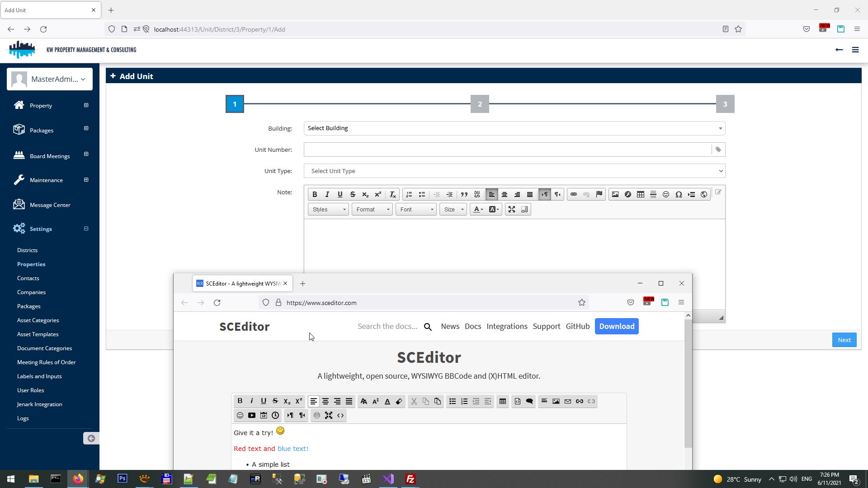Click the Next button
This screenshot has width=868, height=488.
pyautogui.click(x=844, y=340)
